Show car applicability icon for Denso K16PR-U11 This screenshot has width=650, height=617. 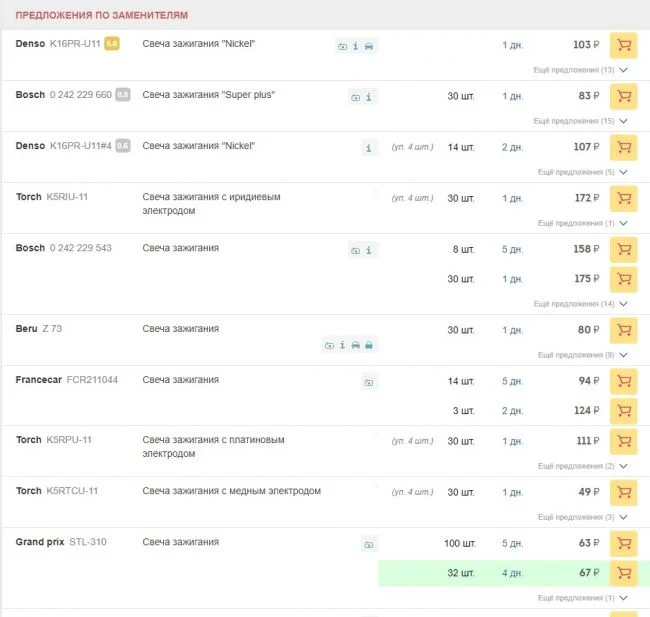369,46
